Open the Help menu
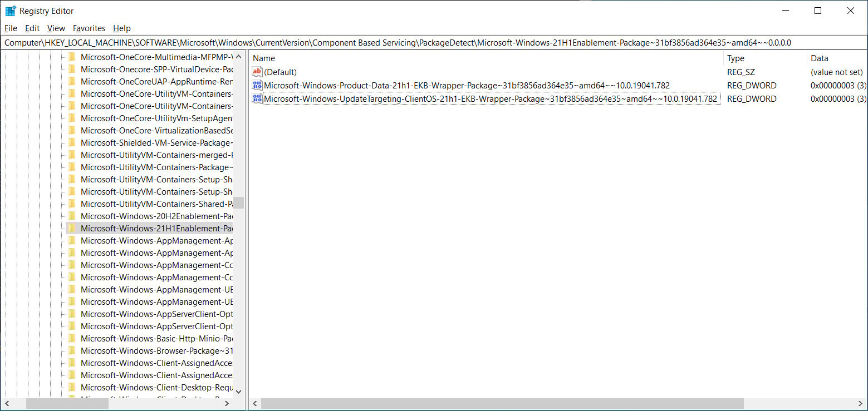 (122, 28)
